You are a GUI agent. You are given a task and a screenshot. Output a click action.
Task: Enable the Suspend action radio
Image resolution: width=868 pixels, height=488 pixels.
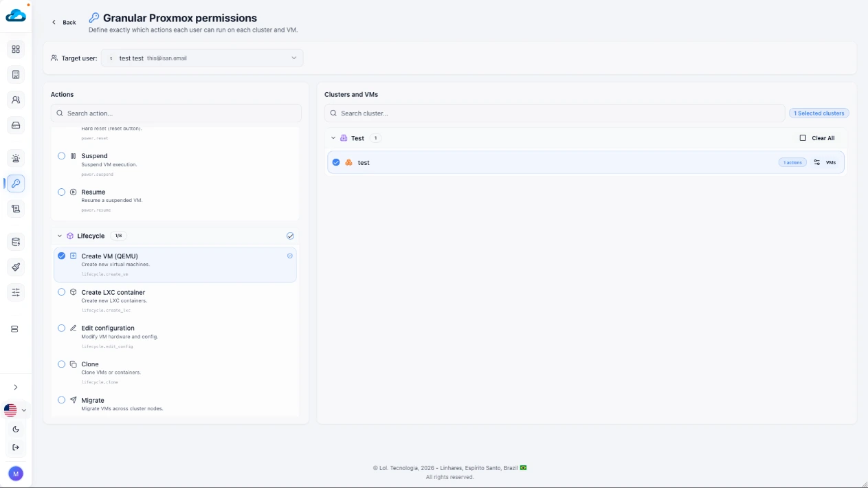[62, 156]
